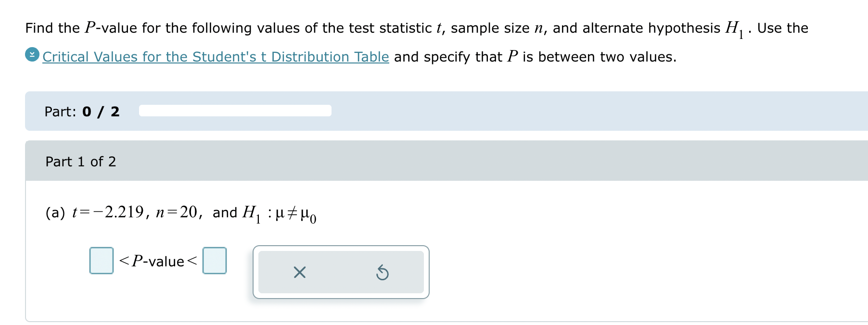Click the bold 0 / 2 counter

pyautogui.click(x=101, y=112)
